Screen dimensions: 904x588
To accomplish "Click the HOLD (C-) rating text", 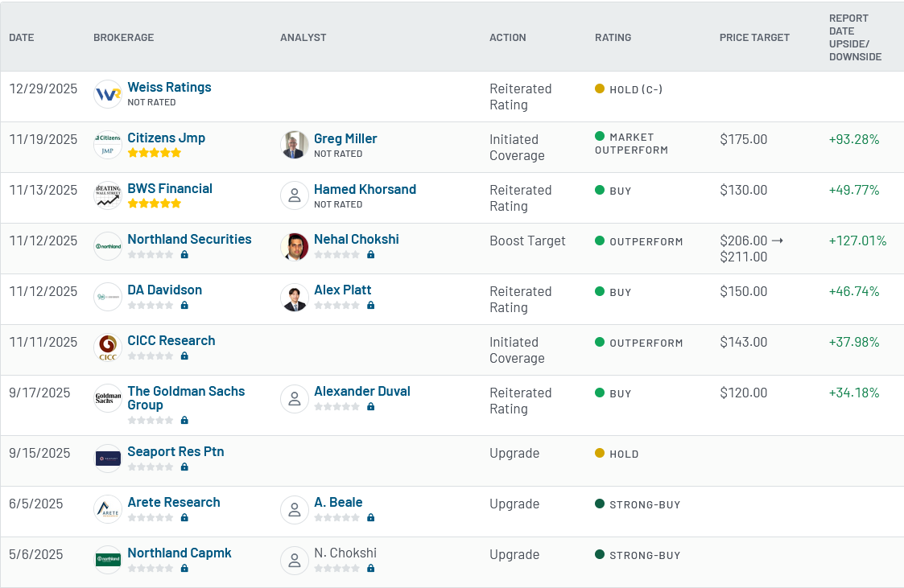I will (636, 89).
